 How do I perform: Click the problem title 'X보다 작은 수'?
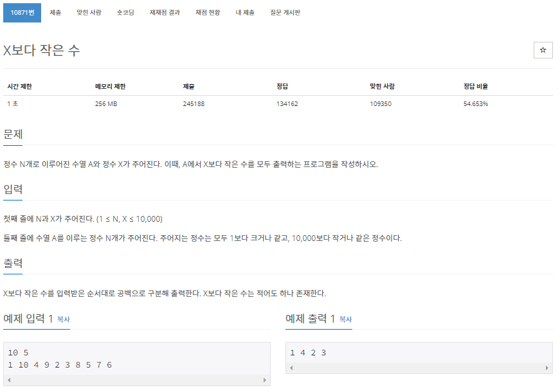tap(41, 50)
